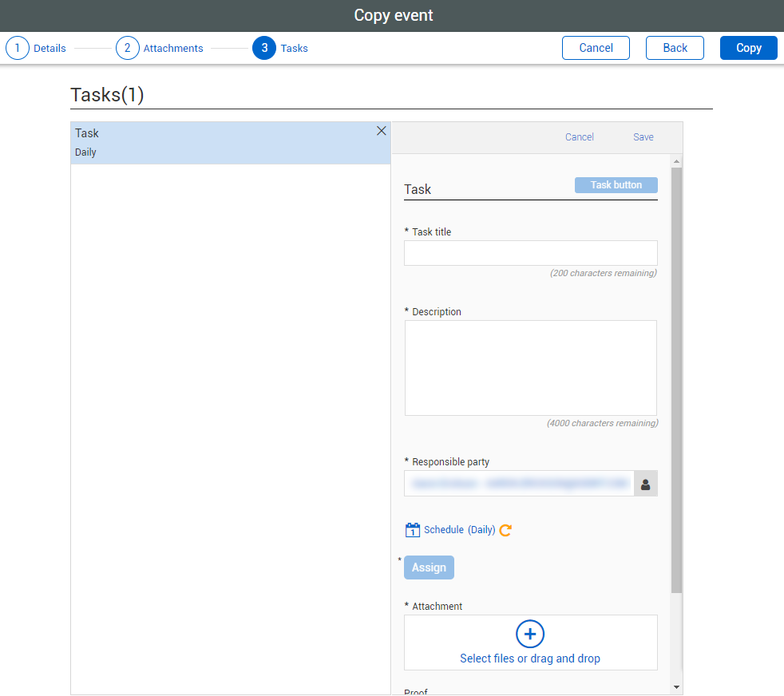Image resolution: width=784 pixels, height=696 pixels.
Task: Cancel editing in the task panel
Action: pyautogui.click(x=579, y=137)
